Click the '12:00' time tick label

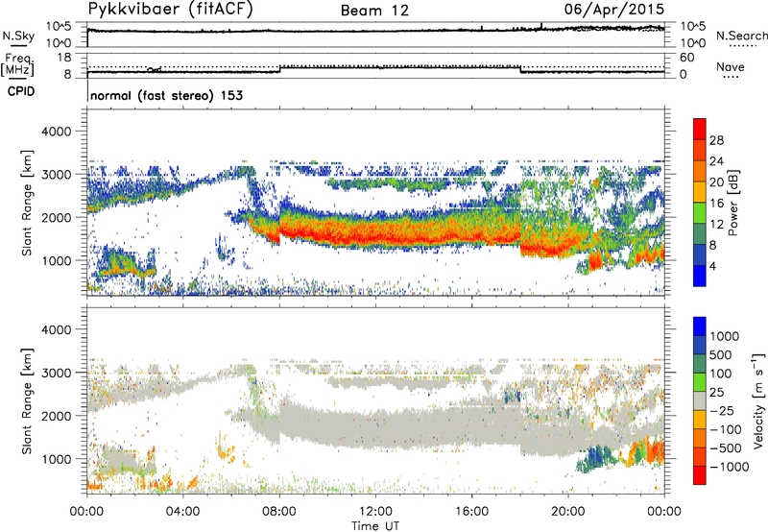click(x=375, y=512)
